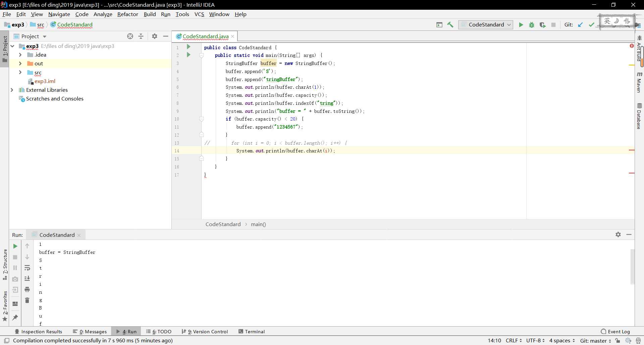Start debugging with the bug icon
This screenshot has width=644, height=345.
click(x=532, y=25)
